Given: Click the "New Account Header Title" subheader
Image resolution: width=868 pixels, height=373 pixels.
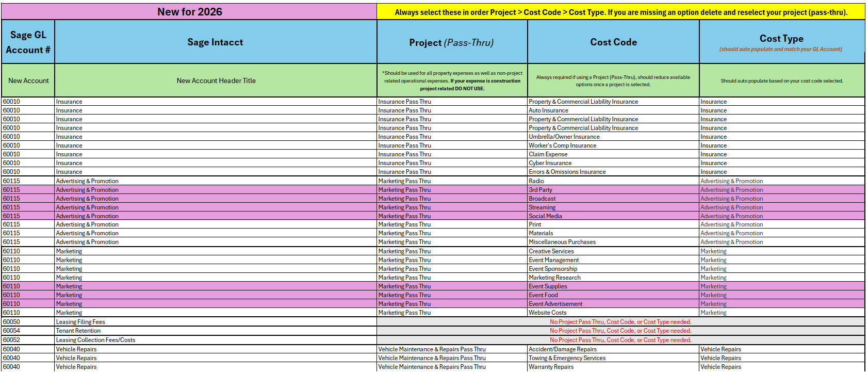Looking at the screenshot, I should 216,80.
